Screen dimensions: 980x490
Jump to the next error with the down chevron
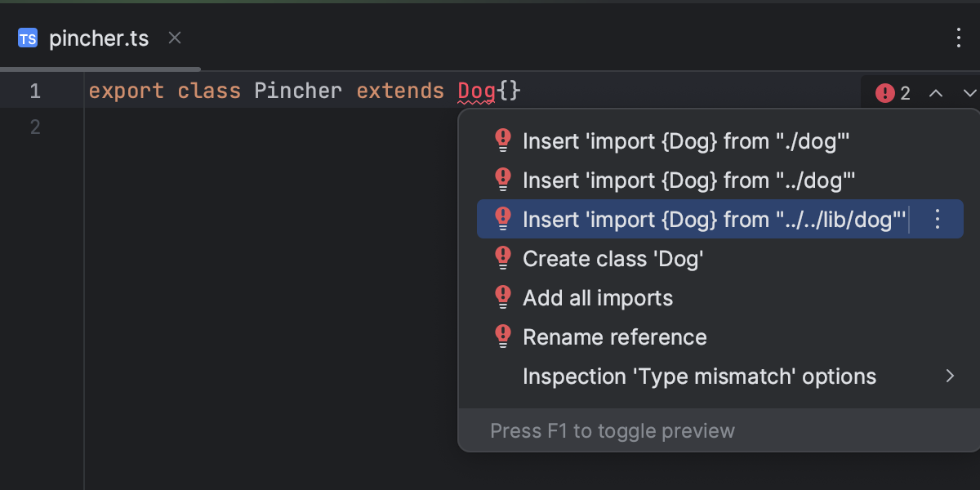click(x=969, y=92)
